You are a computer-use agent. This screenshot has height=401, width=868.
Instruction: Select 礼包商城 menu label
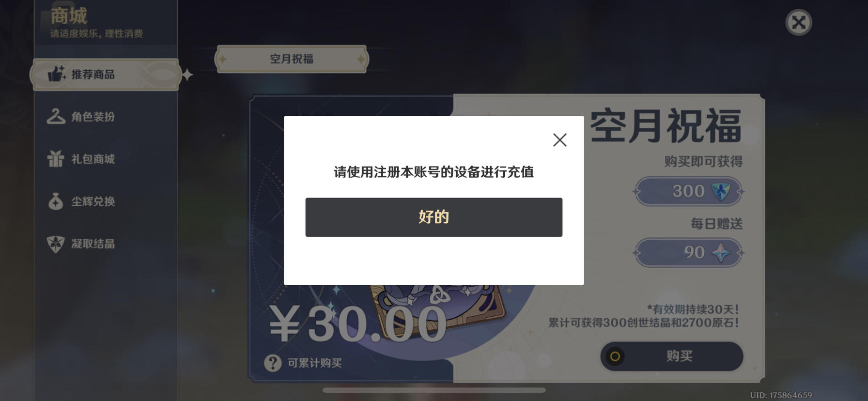[93, 159]
